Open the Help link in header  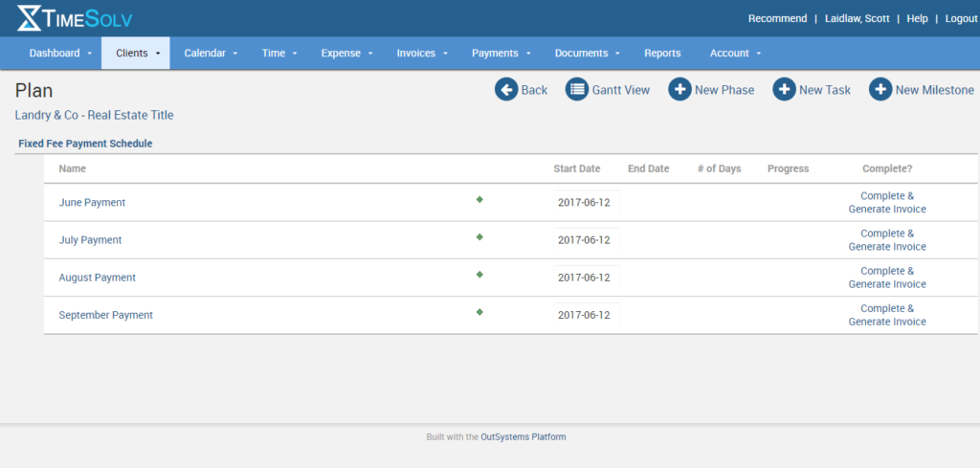pyautogui.click(x=917, y=19)
